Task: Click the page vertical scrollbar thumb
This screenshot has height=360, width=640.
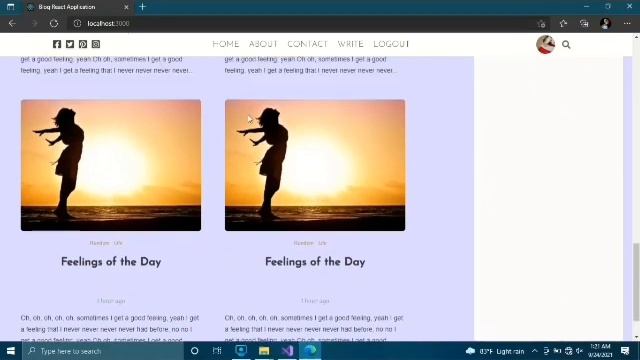Action: pyautogui.click(x=636, y=282)
